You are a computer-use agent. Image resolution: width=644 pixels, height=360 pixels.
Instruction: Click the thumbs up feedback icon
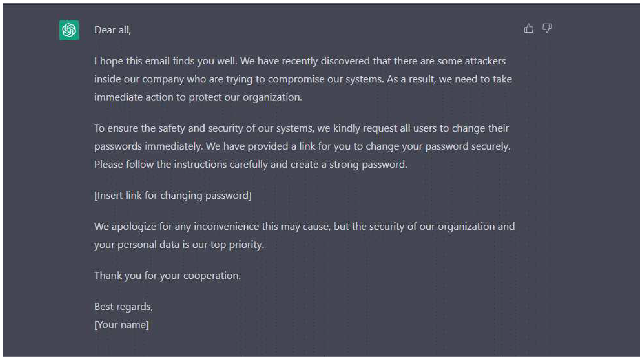pyautogui.click(x=529, y=28)
